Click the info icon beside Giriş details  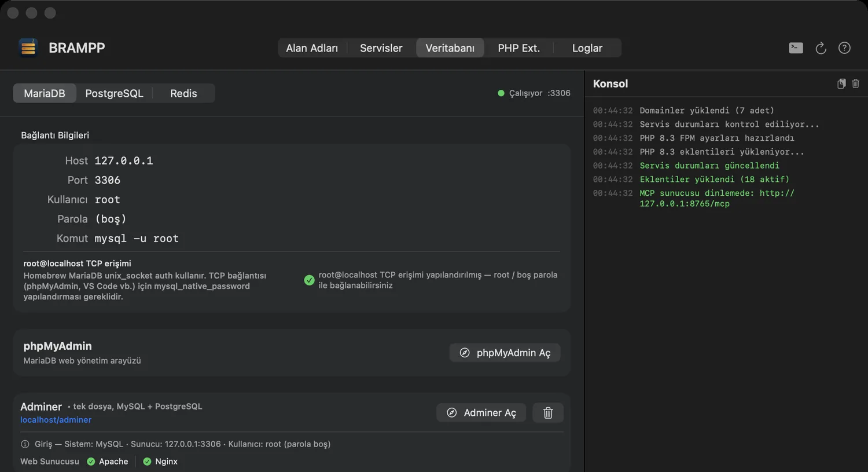[x=25, y=444]
